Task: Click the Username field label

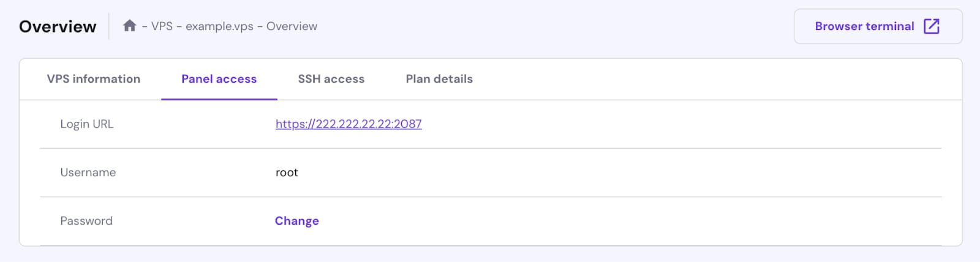Action: tap(88, 173)
